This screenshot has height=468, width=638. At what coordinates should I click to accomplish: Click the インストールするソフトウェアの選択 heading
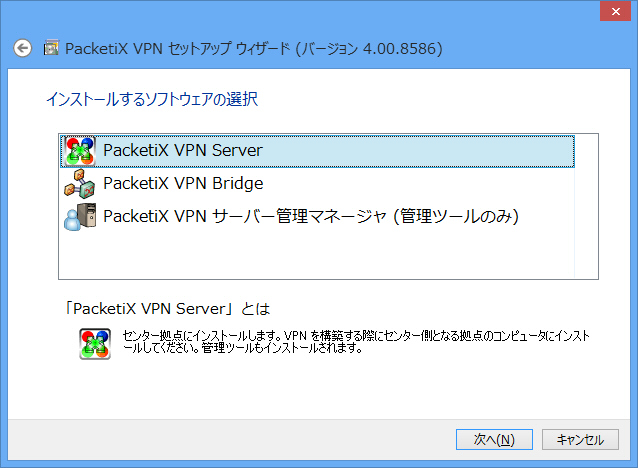point(152,99)
